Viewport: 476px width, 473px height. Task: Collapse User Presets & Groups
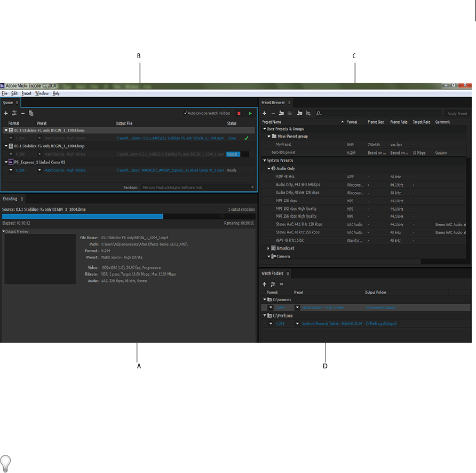(x=264, y=129)
